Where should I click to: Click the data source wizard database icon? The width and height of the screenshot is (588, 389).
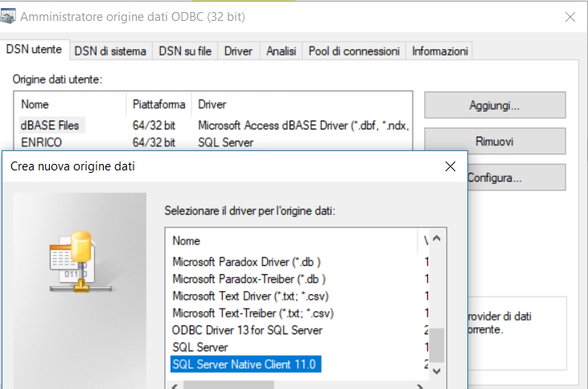(80, 261)
